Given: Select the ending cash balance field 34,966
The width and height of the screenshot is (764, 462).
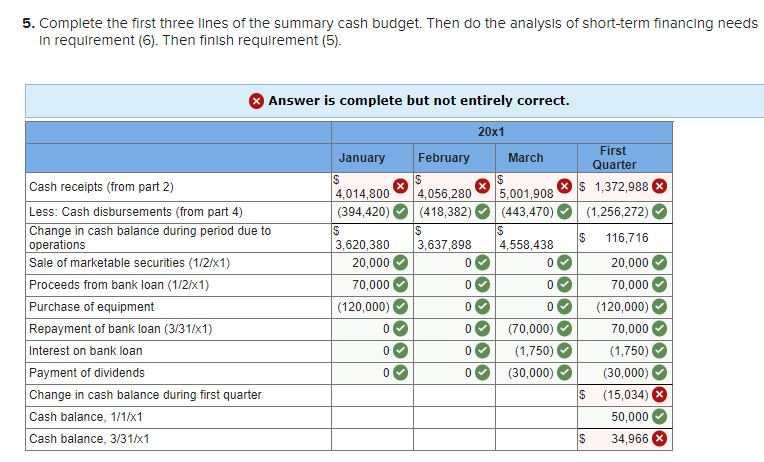Looking at the screenshot, I should point(625,439).
